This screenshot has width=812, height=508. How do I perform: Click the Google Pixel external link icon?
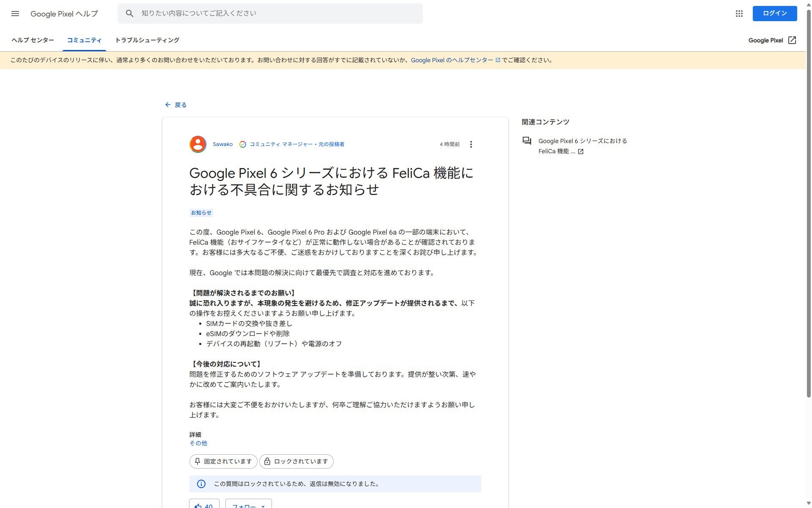point(792,40)
